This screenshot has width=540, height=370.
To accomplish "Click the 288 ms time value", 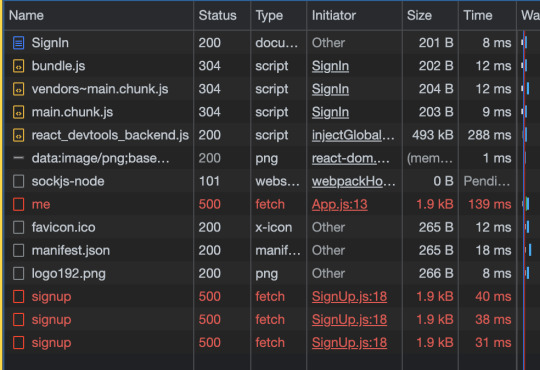I will (489, 135).
